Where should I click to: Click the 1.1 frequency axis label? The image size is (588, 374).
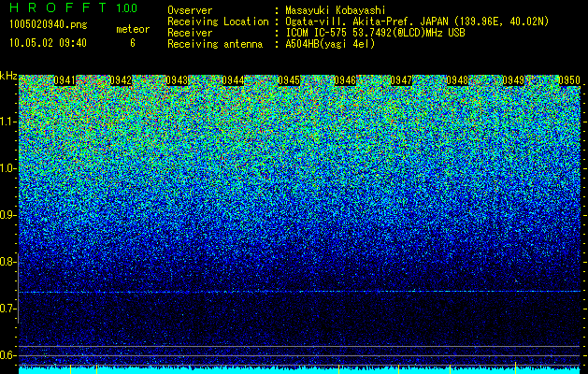(x=8, y=122)
